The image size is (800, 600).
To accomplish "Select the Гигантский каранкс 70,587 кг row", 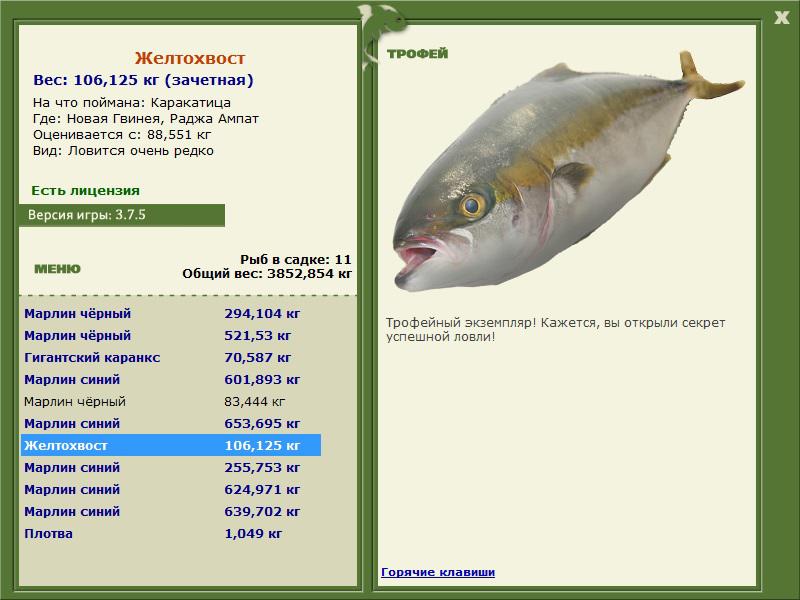I will [171, 357].
